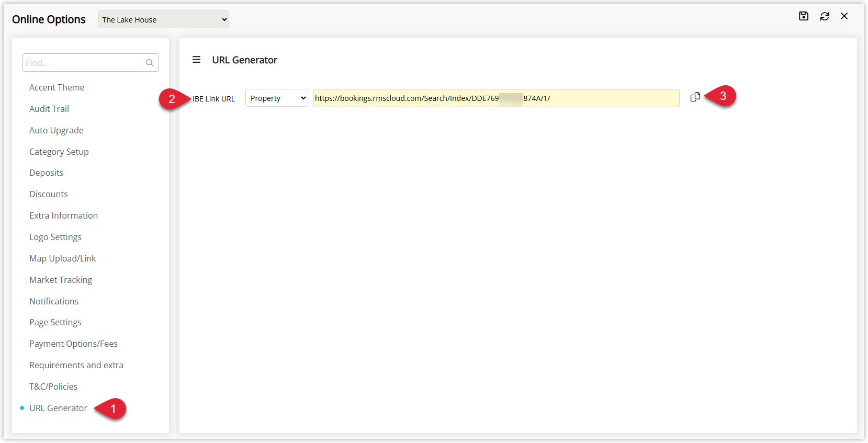Open Accent Theme settings

(x=57, y=87)
